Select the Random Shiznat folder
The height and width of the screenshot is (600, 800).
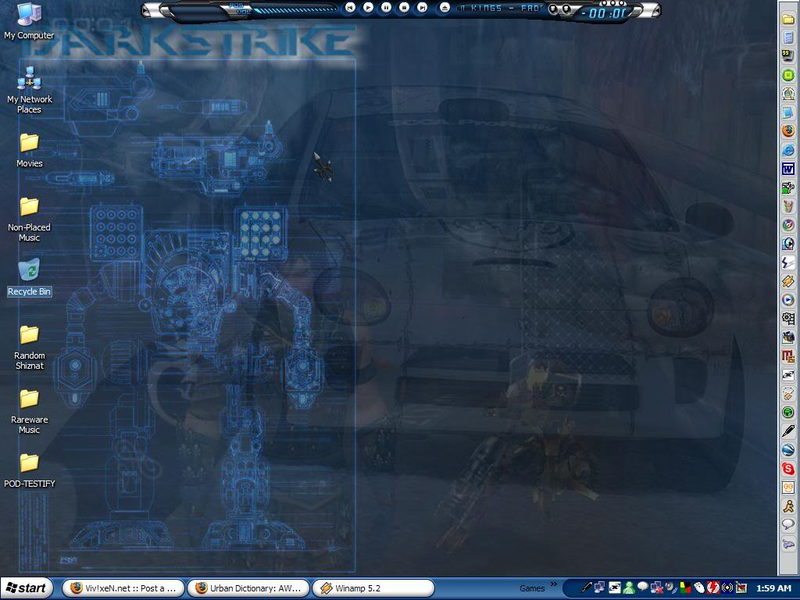(x=29, y=347)
